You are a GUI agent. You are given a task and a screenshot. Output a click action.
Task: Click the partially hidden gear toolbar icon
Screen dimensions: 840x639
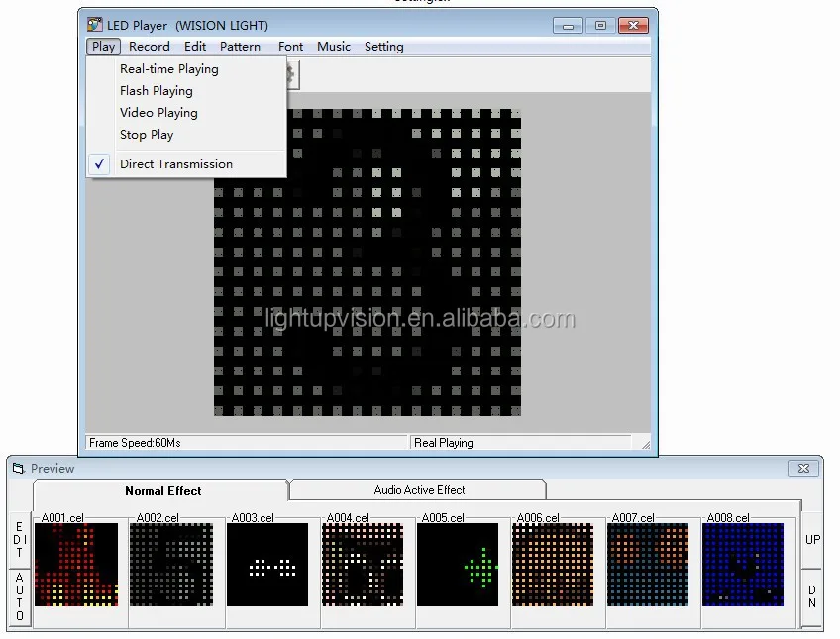[x=290, y=72]
